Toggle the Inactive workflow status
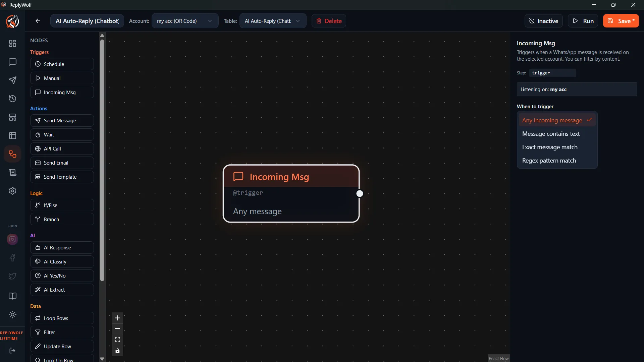 pos(544,21)
